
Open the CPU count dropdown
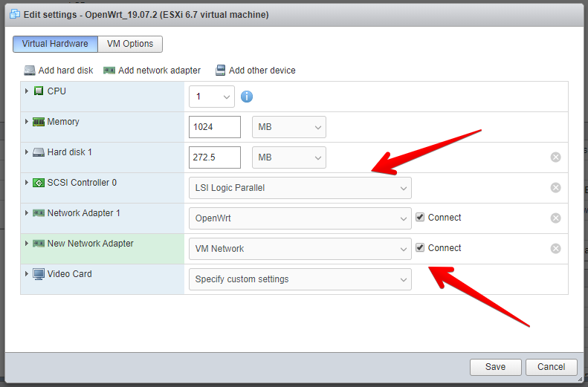[212, 97]
